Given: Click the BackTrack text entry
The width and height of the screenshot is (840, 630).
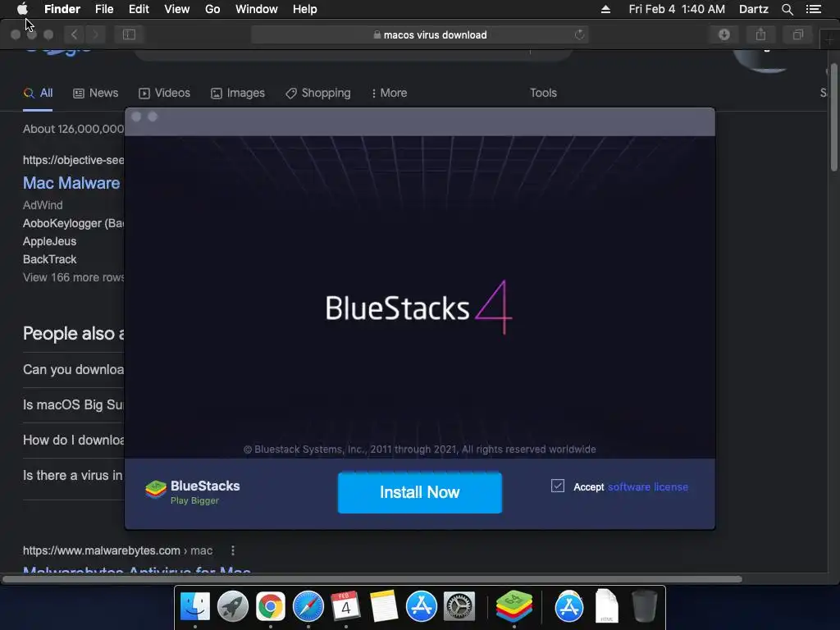Looking at the screenshot, I should (x=50, y=260).
